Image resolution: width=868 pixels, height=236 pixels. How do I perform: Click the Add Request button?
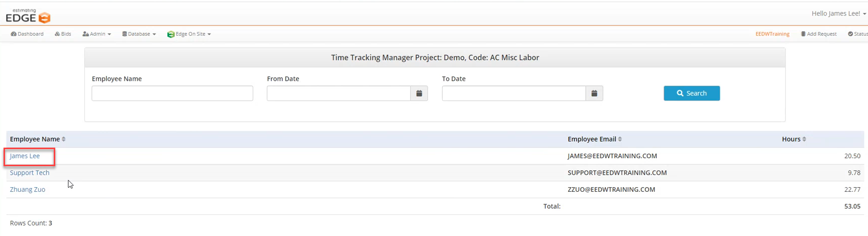818,34
